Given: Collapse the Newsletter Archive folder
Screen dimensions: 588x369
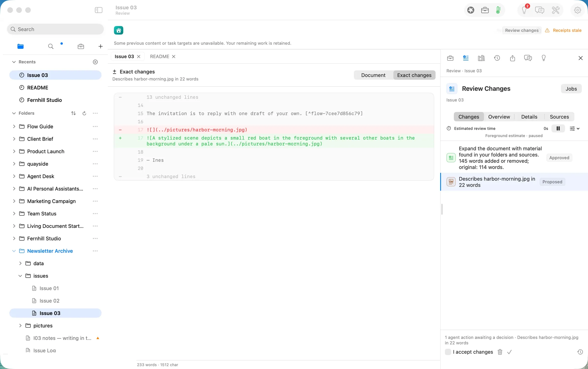Looking at the screenshot, I should pos(14,251).
